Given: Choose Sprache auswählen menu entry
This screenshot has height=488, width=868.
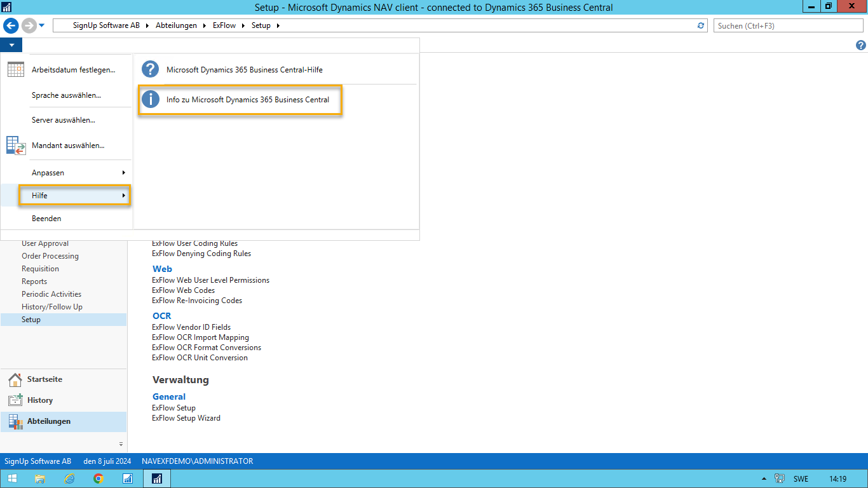Looking at the screenshot, I should 67,95.
